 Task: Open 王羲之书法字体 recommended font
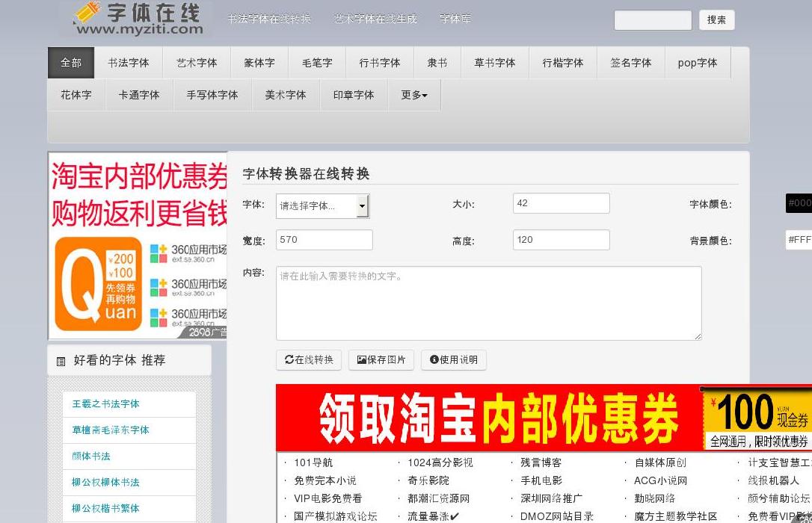tap(105, 404)
